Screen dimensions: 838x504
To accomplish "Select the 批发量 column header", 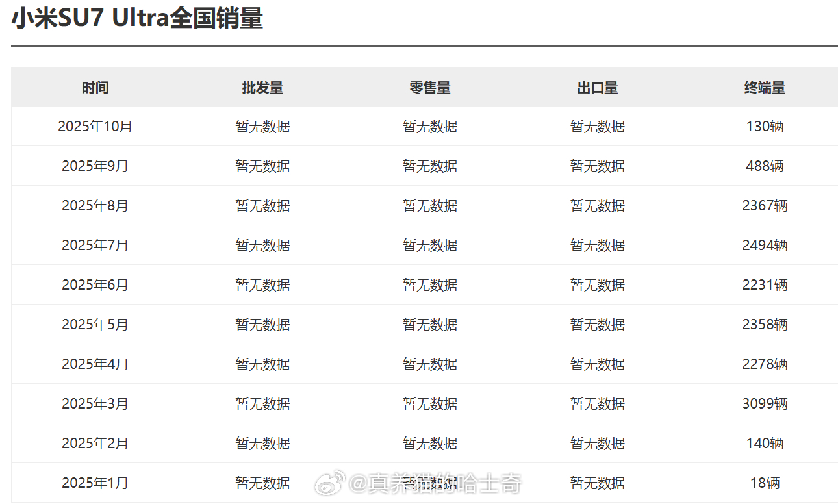I will point(262,88).
